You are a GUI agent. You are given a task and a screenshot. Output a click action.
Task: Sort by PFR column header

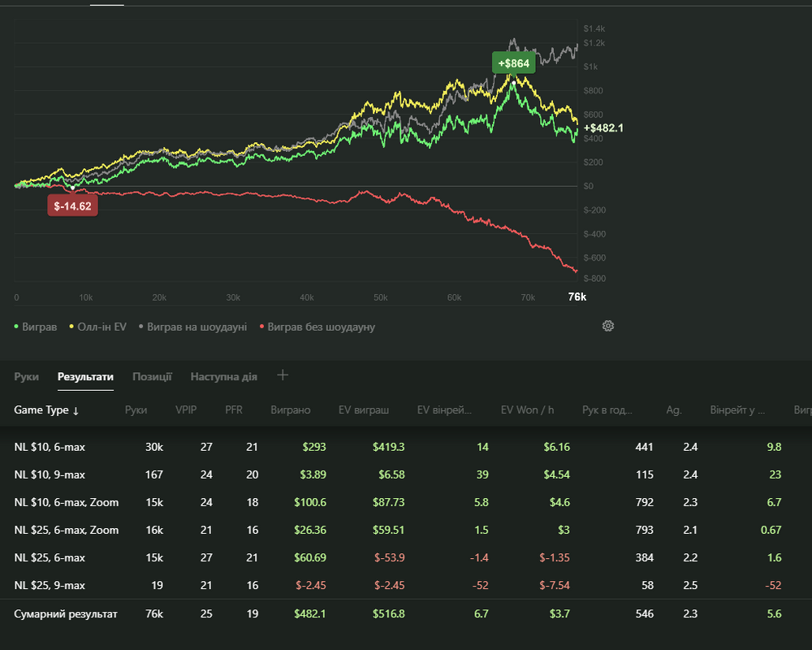(234, 410)
